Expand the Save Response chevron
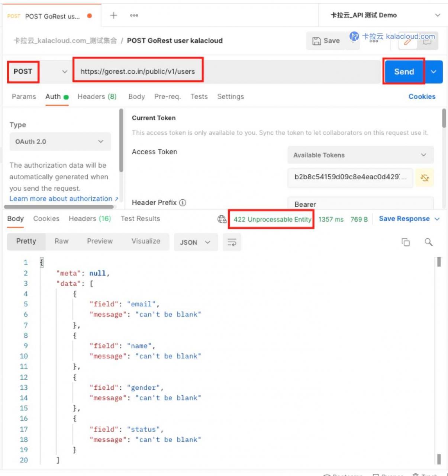 [x=437, y=219]
